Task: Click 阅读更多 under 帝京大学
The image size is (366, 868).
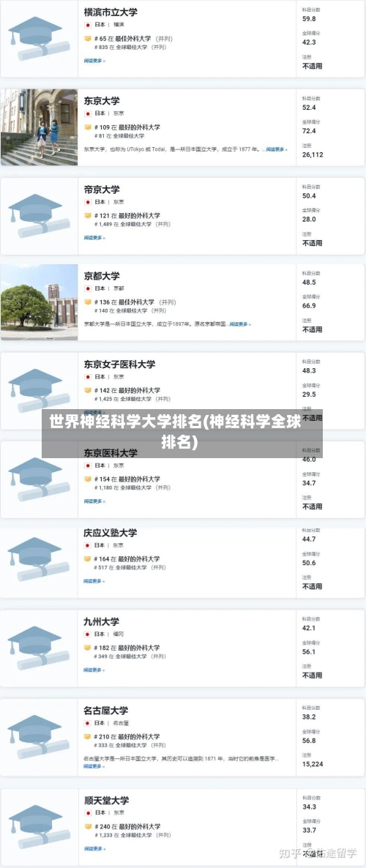Action: coord(94,237)
